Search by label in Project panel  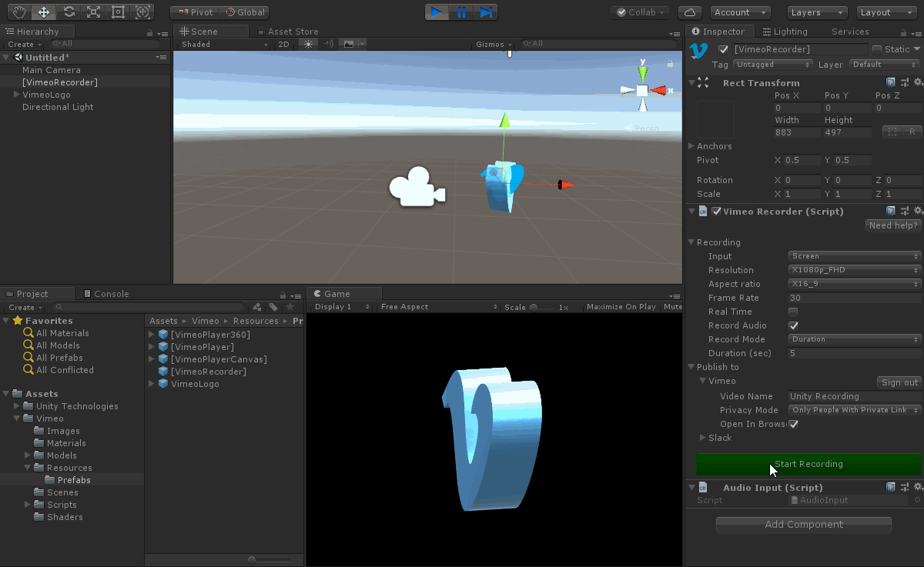pyautogui.click(x=273, y=307)
